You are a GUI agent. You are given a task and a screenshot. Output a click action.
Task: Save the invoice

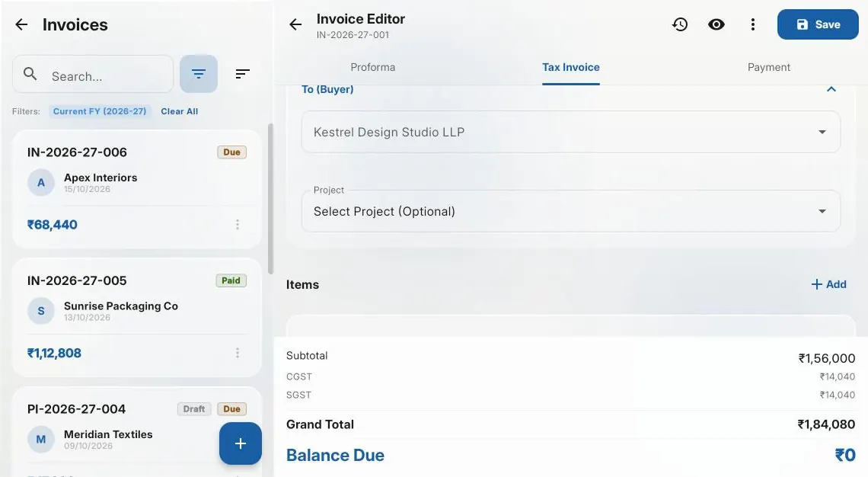[x=818, y=24]
